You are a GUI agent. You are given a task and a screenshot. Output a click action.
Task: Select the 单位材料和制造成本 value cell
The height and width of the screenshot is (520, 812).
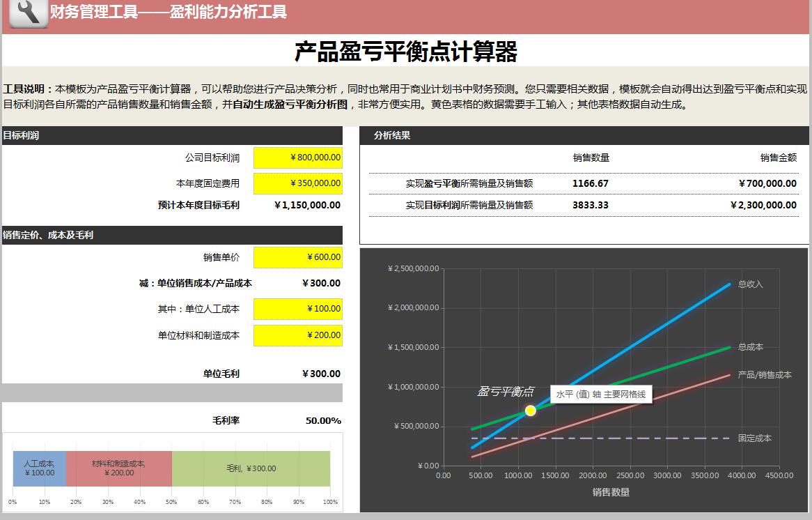298,335
